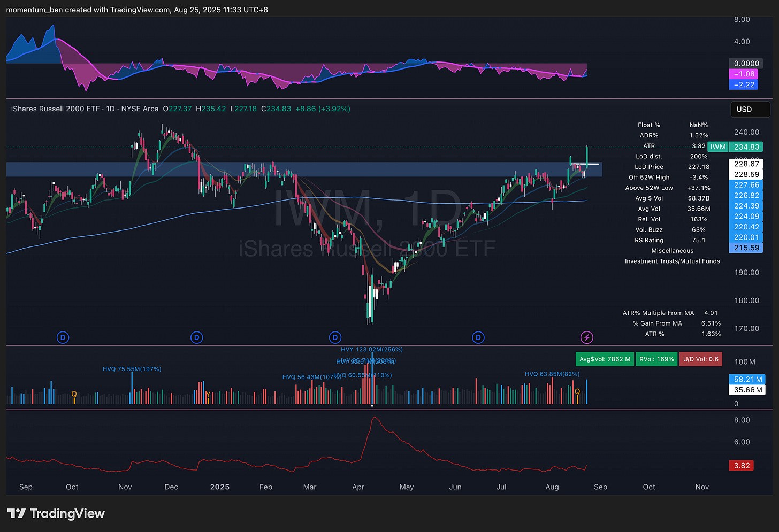The image size is (779, 532).
Task: Click the 240.00 label on the price axis
Action: click(x=746, y=132)
